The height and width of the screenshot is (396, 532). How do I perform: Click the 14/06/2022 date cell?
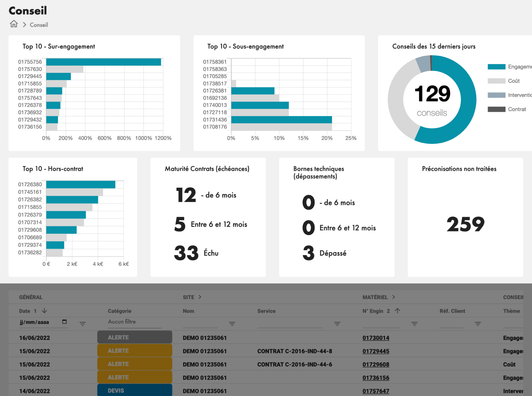[x=34, y=391]
